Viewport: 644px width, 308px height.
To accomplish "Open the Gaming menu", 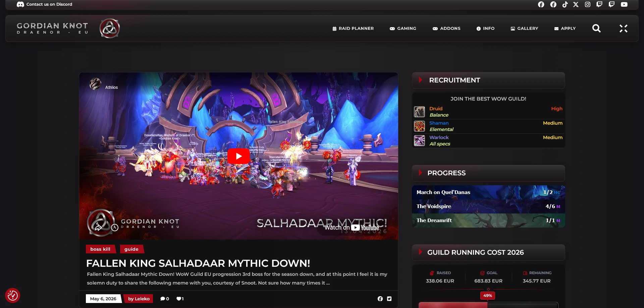I will point(403,28).
